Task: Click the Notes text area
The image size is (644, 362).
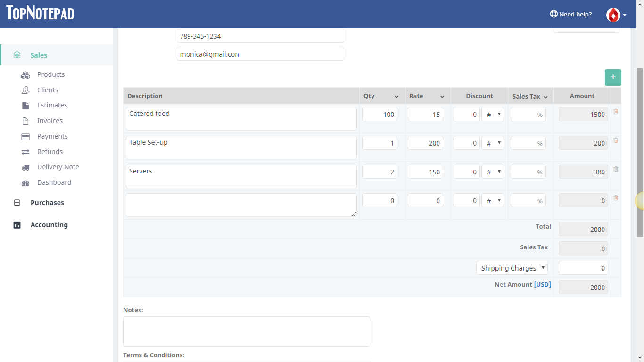Action: [x=247, y=331]
